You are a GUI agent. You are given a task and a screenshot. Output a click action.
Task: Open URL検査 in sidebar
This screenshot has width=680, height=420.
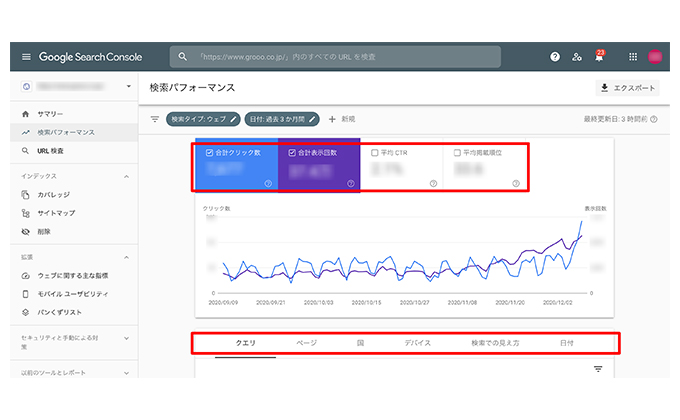(x=74, y=151)
